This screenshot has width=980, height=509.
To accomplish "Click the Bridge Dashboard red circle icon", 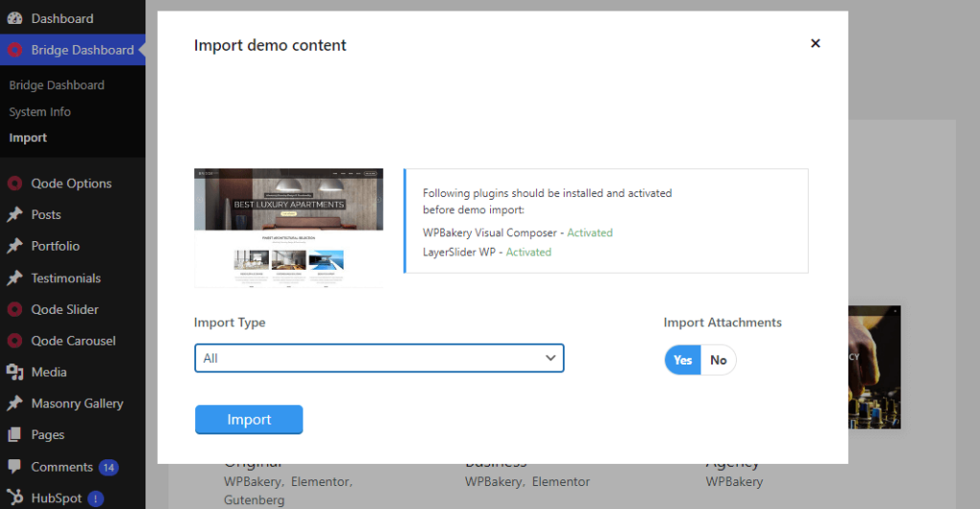I will [14, 50].
